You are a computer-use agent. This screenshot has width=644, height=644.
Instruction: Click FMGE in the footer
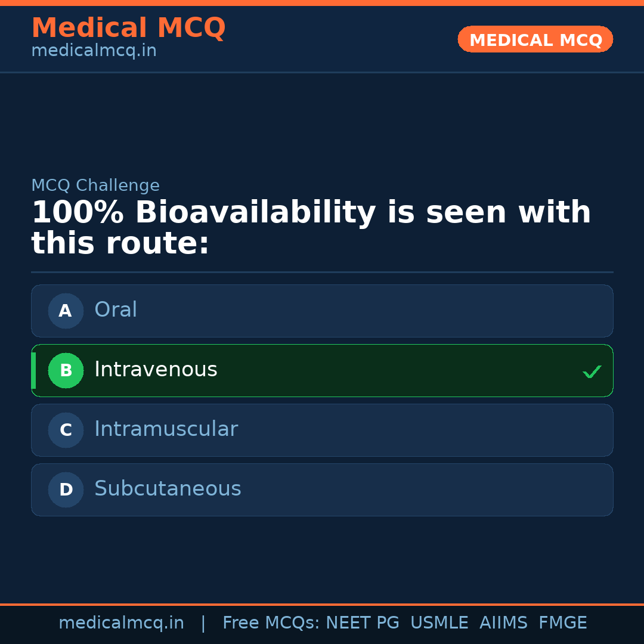click(x=562, y=623)
